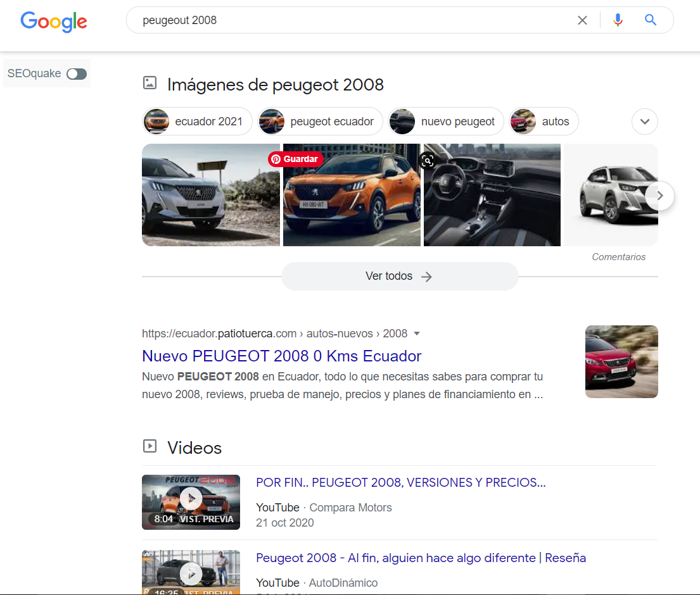Play the AutoDinámico video thumbnail
This screenshot has height=595, width=700.
[x=191, y=572]
